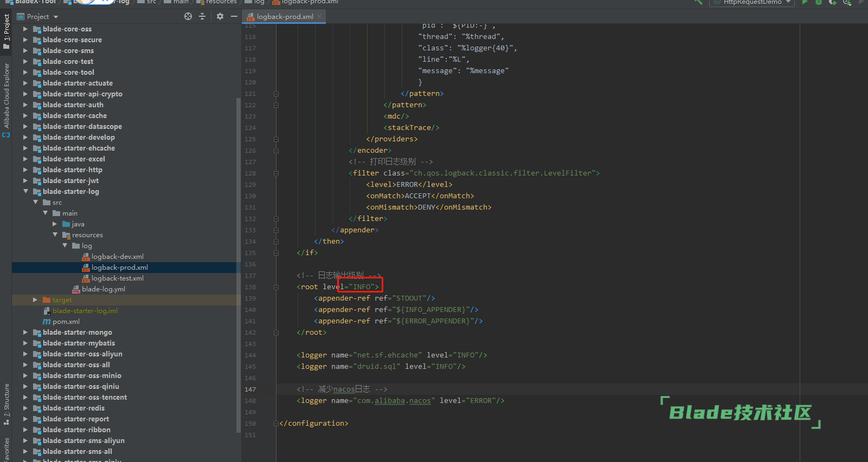Open blade-starter-log.iml file

[85, 310]
